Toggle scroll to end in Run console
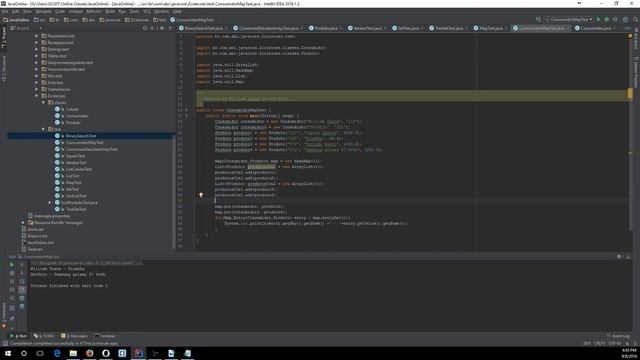The image size is (640, 360). click(x=22, y=289)
